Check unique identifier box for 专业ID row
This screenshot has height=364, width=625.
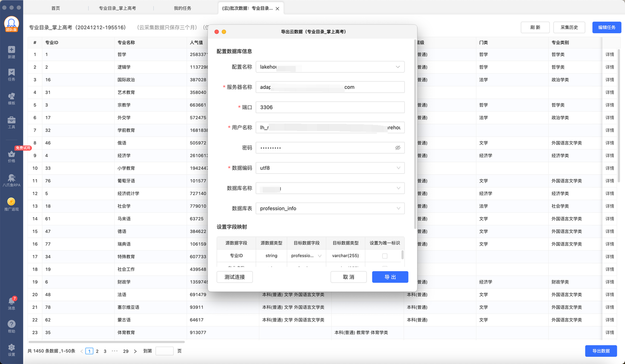tap(385, 256)
